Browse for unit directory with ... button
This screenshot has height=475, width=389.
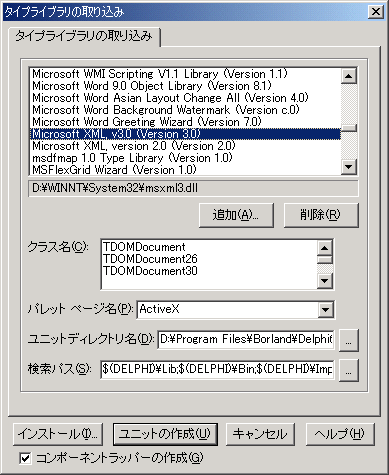[349, 340]
